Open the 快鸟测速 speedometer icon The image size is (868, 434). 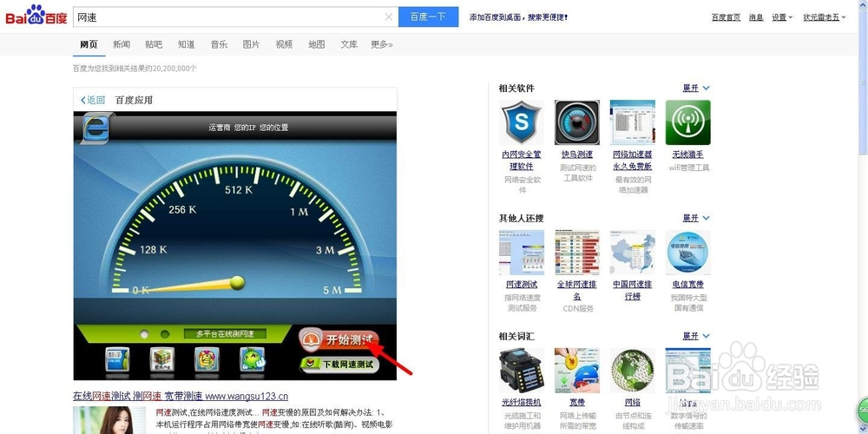click(x=577, y=122)
